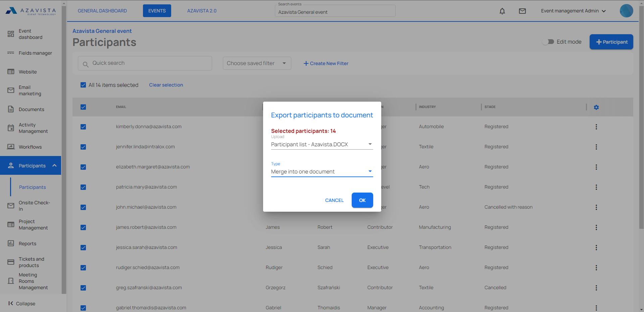Click Project Management sidebar icon
Screen dimensions: 644x312
coord(11,224)
